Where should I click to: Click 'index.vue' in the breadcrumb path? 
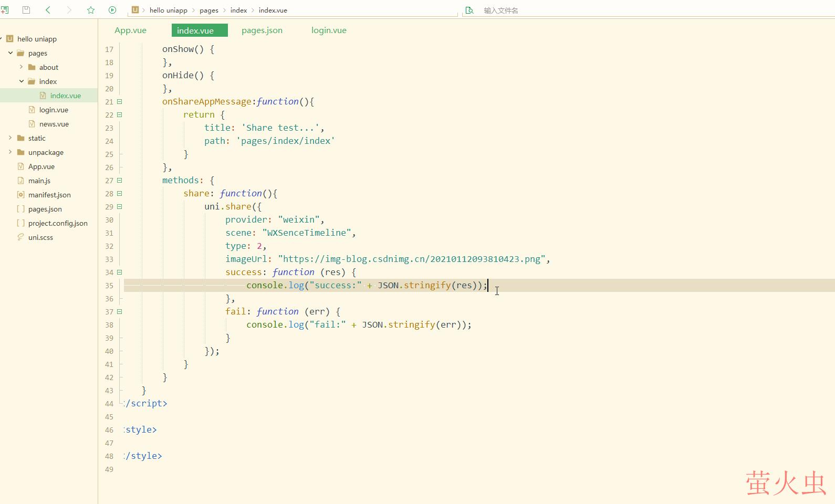[x=273, y=10]
